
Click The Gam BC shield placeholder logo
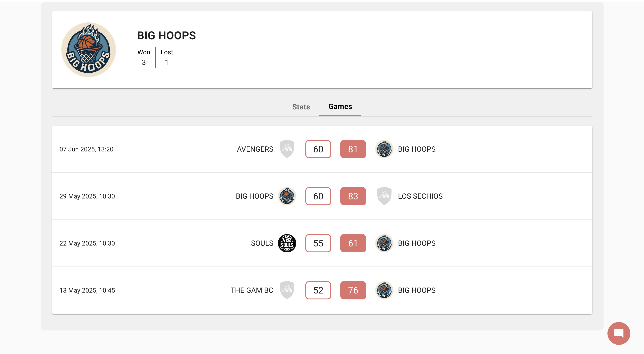click(x=287, y=290)
